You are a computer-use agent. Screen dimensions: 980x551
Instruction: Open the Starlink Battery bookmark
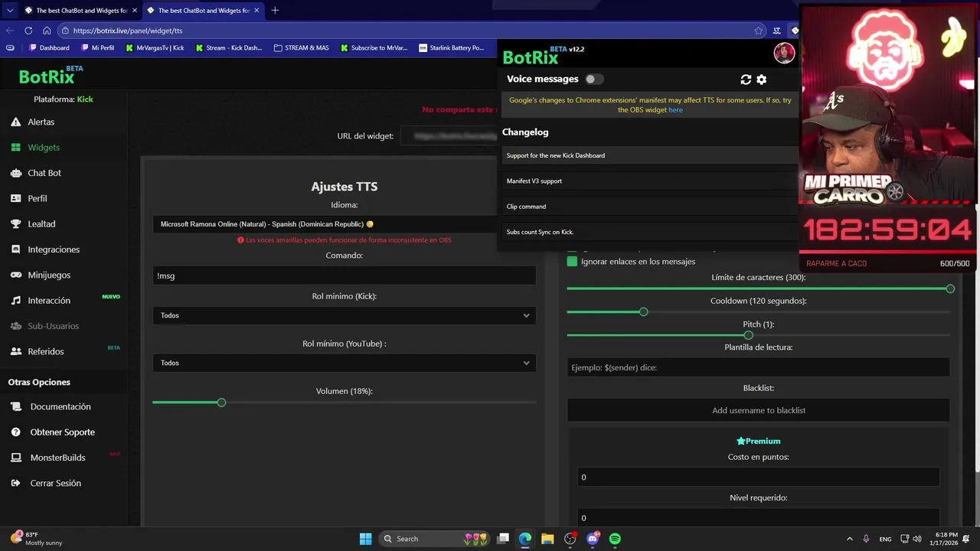tap(451, 47)
